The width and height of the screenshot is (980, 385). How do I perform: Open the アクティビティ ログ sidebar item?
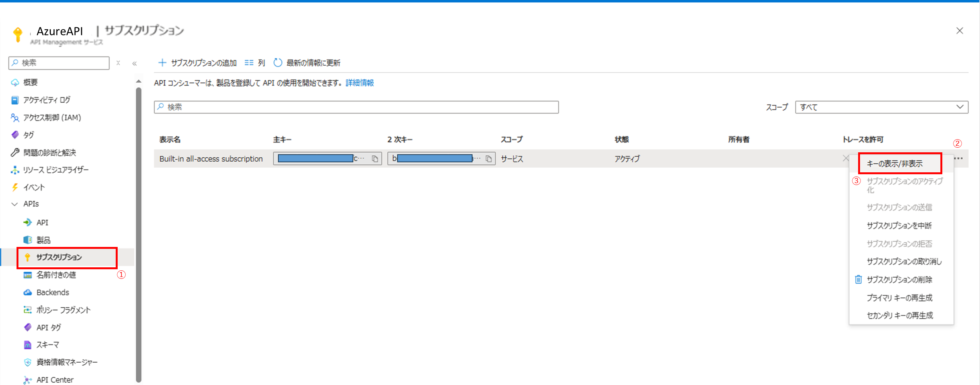tap(46, 100)
